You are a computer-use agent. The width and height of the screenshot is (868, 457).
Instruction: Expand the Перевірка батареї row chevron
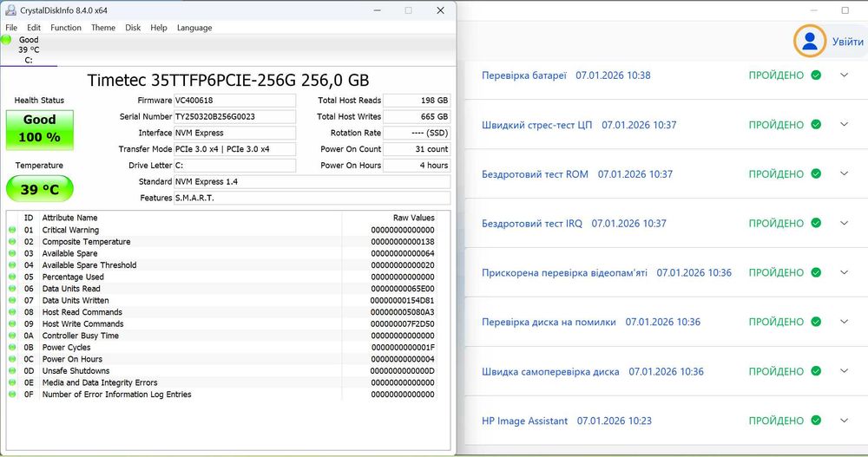(845, 75)
